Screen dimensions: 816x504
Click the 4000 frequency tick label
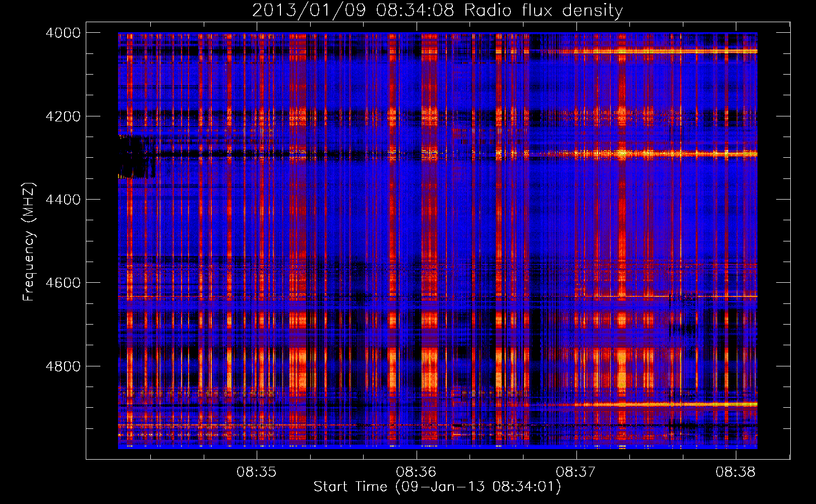click(63, 33)
